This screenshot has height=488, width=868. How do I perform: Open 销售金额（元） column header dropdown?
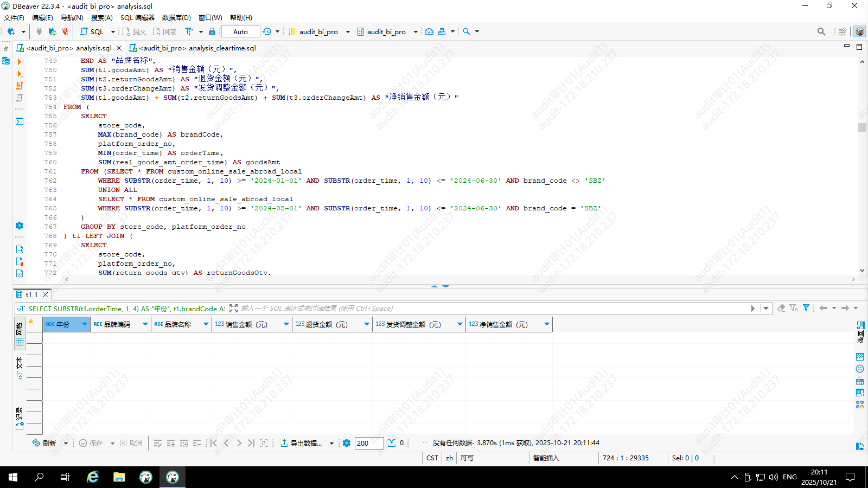pos(286,324)
